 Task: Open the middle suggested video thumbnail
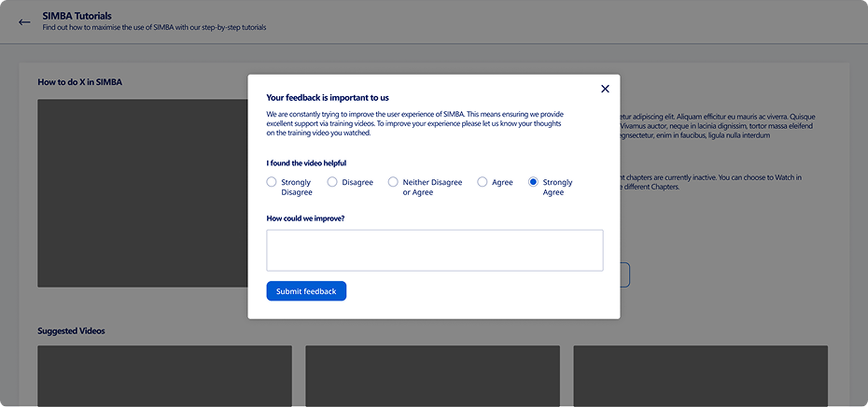point(432,376)
